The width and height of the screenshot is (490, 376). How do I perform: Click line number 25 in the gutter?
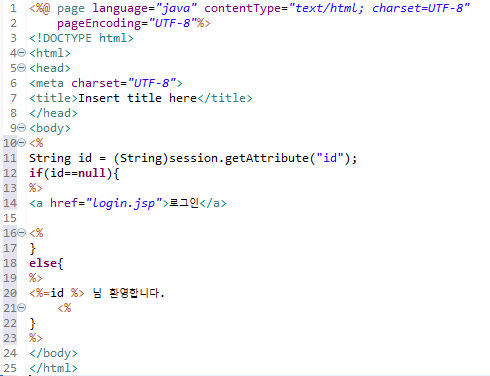pyautogui.click(x=10, y=368)
